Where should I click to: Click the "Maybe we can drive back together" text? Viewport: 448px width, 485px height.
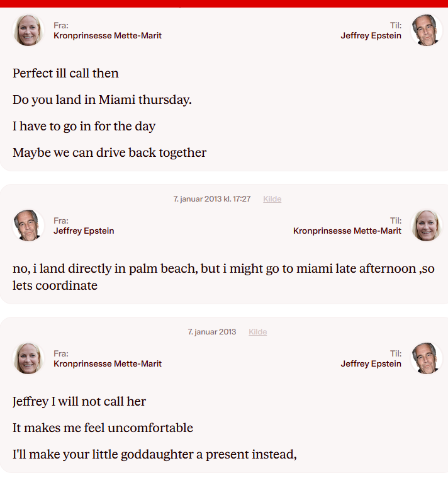coord(109,152)
